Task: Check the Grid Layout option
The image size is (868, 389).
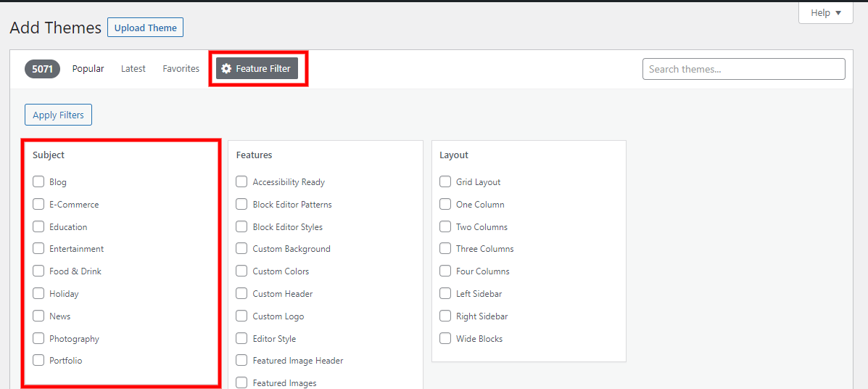Action: point(445,181)
